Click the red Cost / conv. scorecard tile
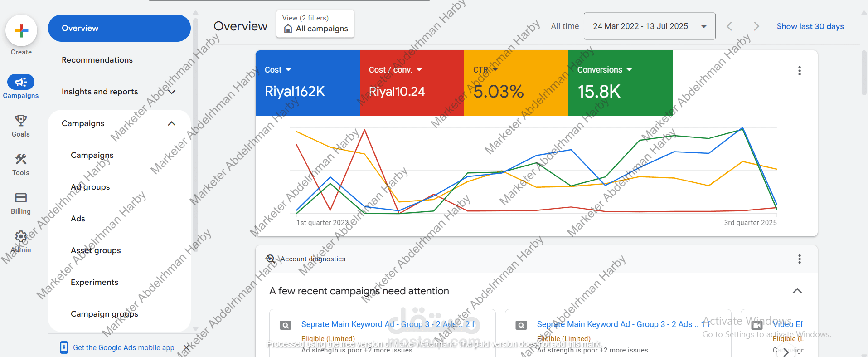 pos(412,83)
